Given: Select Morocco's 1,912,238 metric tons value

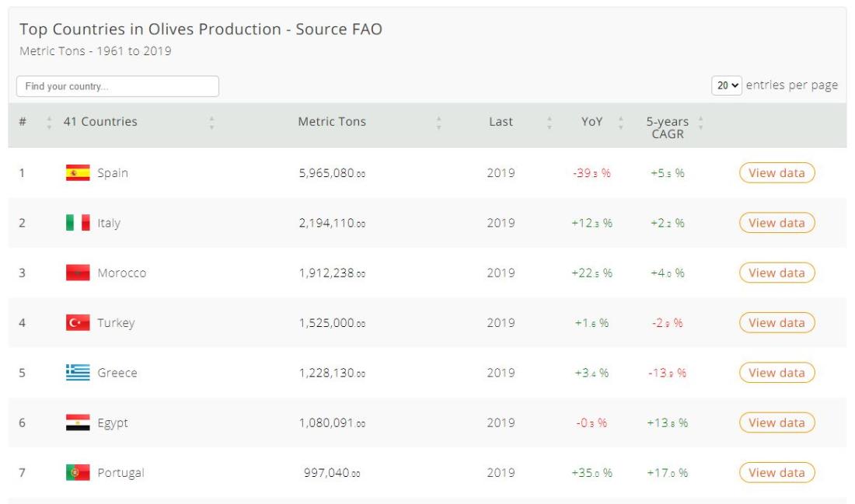Looking at the screenshot, I should coord(332,273).
